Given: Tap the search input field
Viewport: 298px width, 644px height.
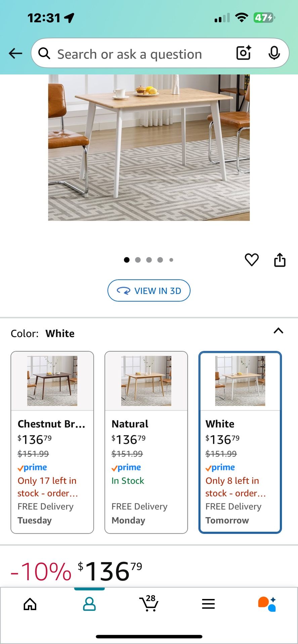Looking at the screenshot, I should tap(134, 54).
